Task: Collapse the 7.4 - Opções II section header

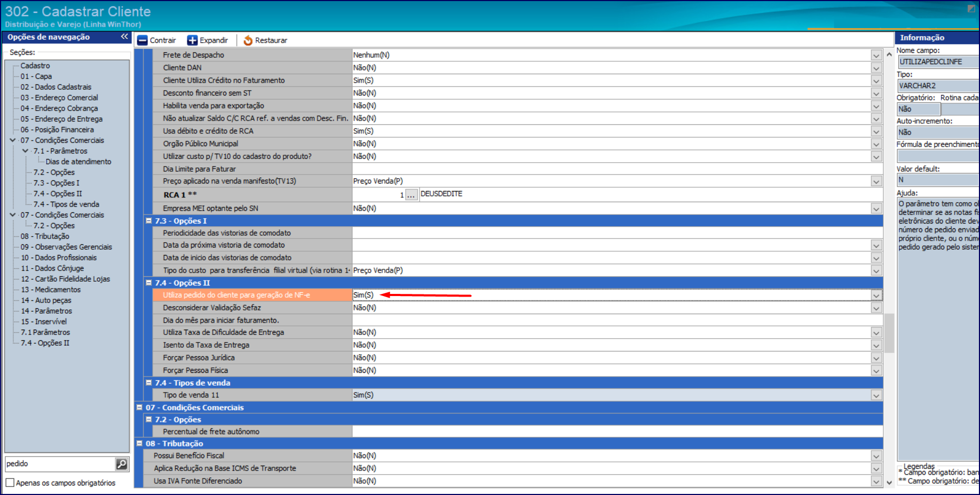Action: click(x=149, y=283)
